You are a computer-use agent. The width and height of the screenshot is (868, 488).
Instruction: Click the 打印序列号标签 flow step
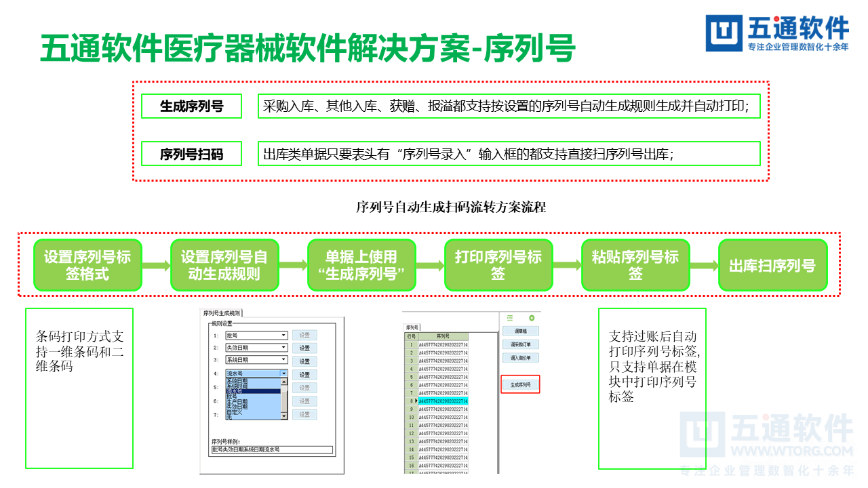coord(498,264)
